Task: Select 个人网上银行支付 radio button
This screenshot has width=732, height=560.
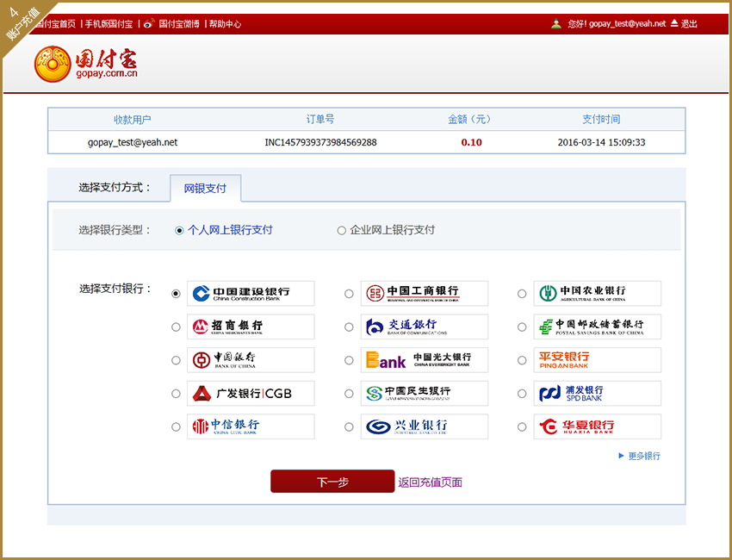Action: tap(179, 230)
